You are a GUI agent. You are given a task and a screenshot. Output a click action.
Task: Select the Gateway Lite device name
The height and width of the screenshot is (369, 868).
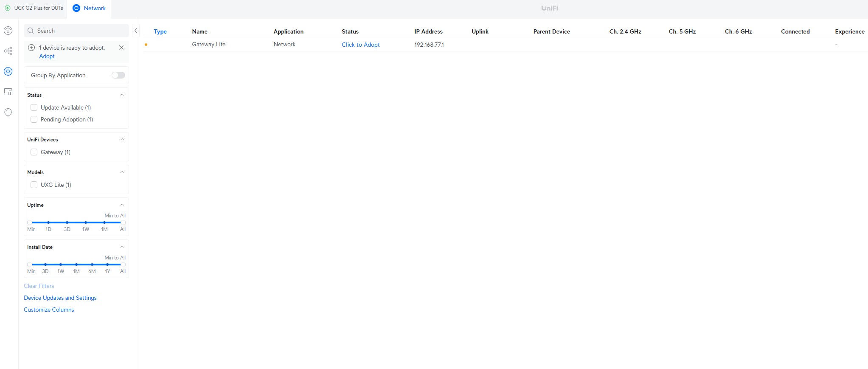(208, 44)
